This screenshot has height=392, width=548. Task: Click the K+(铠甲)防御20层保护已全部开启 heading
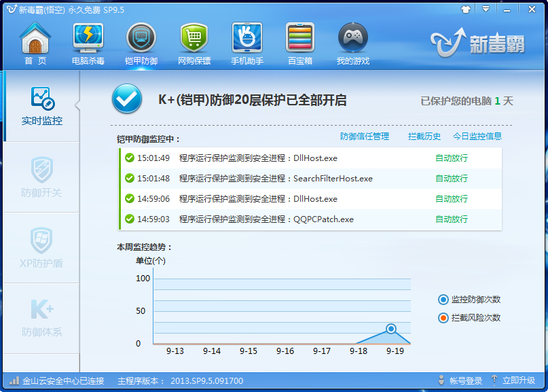tap(253, 100)
